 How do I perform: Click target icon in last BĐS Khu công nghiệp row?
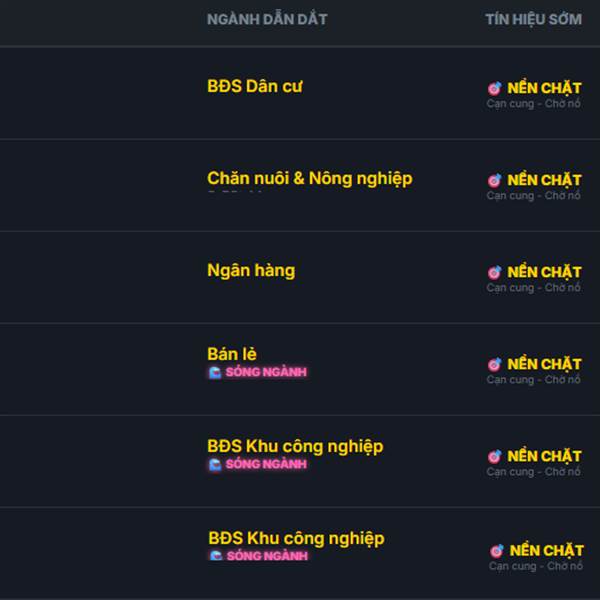coord(496,550)
